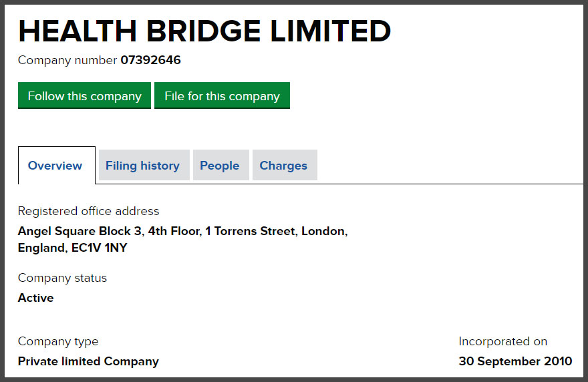Viewport: 588px width, 382px height.
Task: Click the Company status label
Action: point(62,278)
